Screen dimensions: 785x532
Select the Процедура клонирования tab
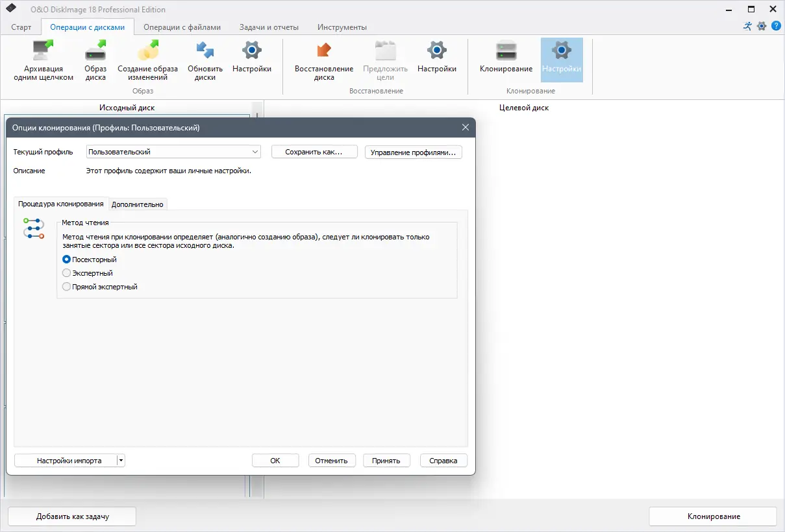pyautogui.click(x=61, y=204)
